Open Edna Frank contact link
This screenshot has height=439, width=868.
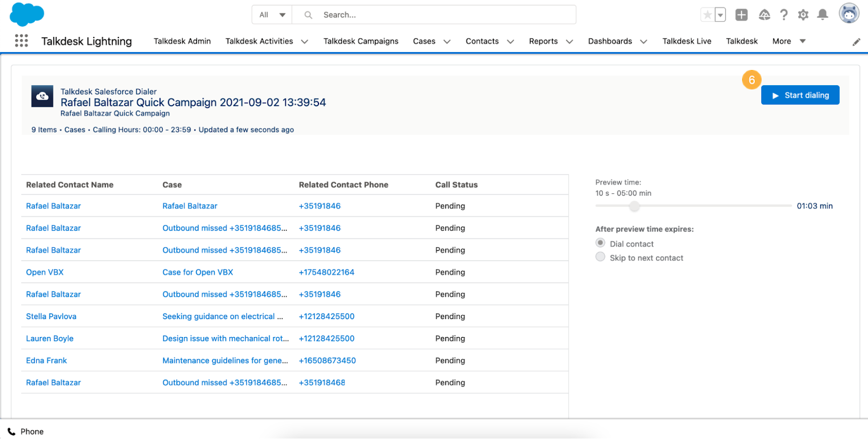pyautogui.click(x=46, y=360)
